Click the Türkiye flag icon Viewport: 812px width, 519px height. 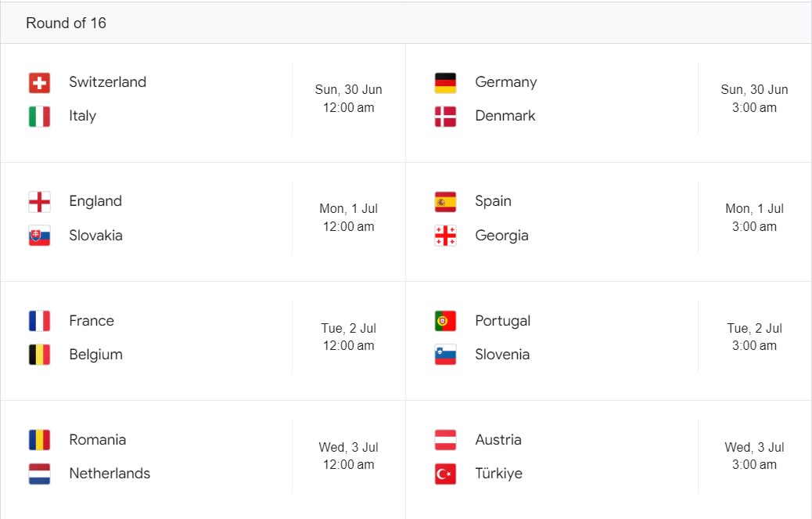pos(445,474)
